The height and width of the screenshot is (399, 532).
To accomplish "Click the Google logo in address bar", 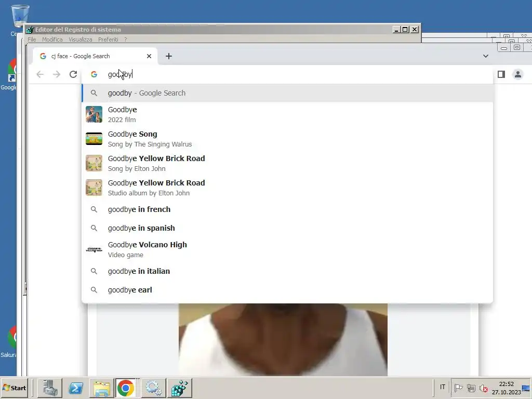I will pos(94,74).
